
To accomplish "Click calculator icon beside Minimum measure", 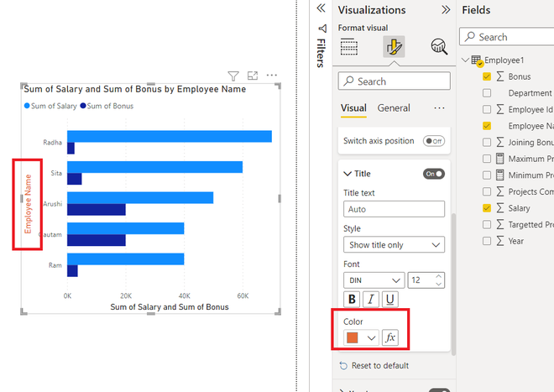I will pyautogui.click(x=500, y=175).
